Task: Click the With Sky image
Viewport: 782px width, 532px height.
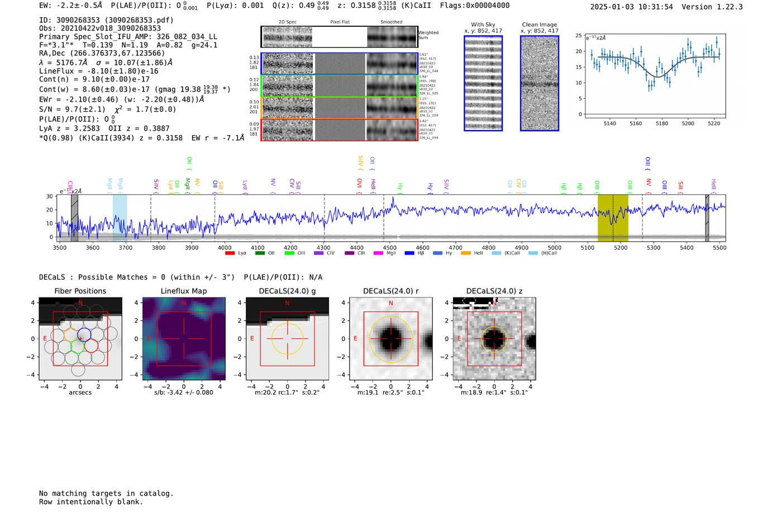Action: (483, 83)
